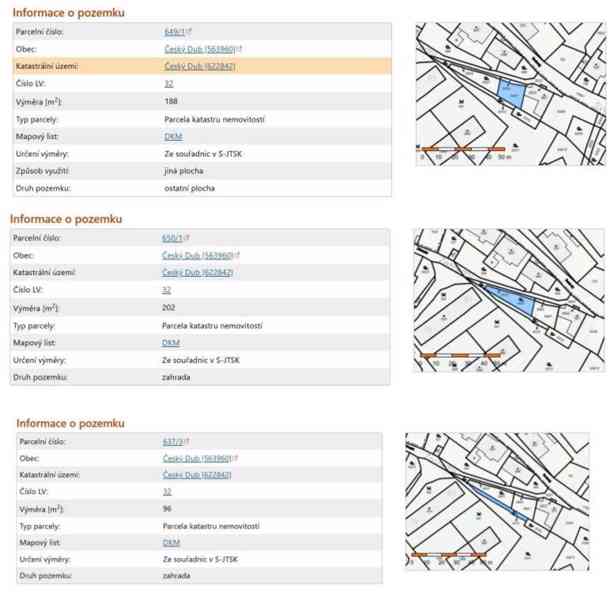Open LV number 32 in the 188 m² table

pos(168,84)
